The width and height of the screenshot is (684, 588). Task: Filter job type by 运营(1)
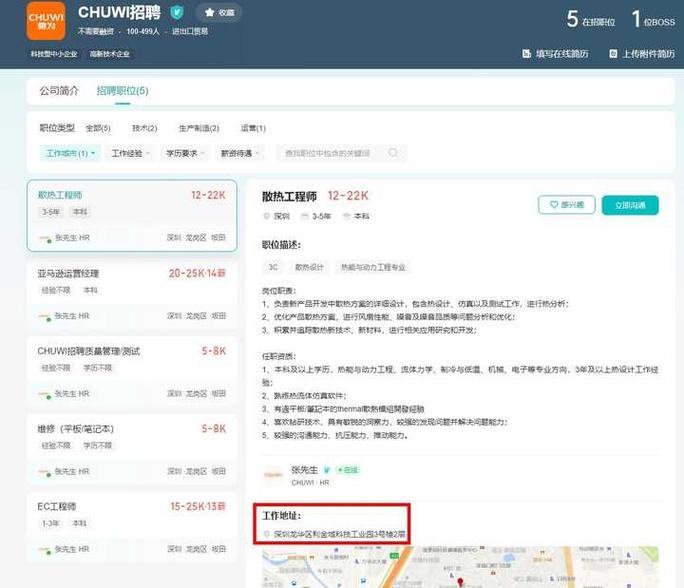point(253,128)
